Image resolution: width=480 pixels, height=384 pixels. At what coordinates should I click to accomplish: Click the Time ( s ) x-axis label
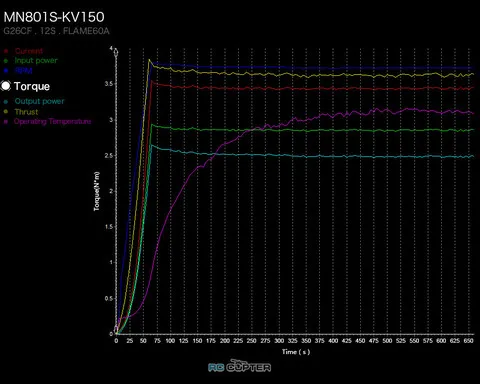(296, 352)
